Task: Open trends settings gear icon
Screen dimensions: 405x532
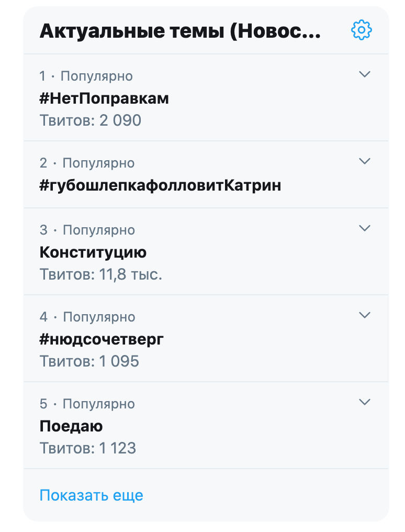Action: pos(361,30)
